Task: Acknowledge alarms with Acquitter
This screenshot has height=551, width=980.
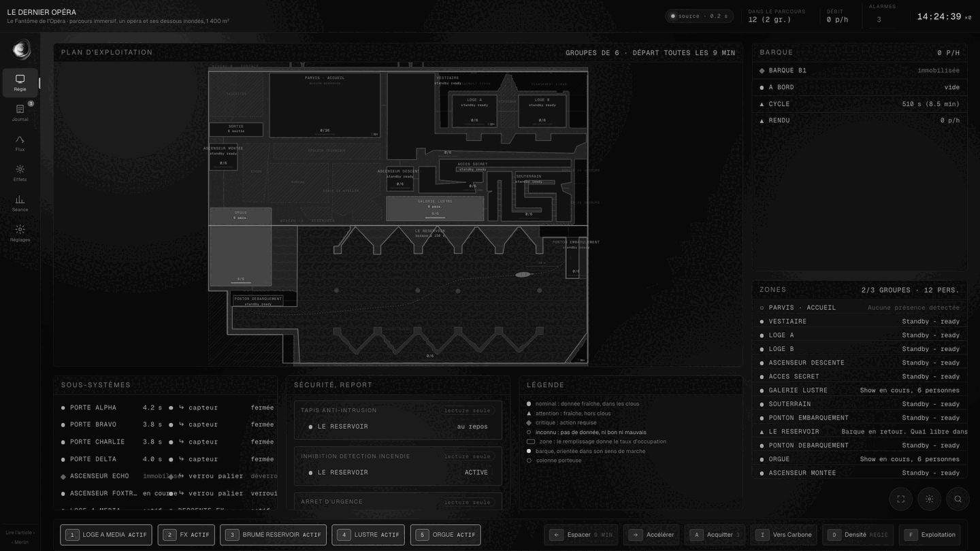Action: 715,535
